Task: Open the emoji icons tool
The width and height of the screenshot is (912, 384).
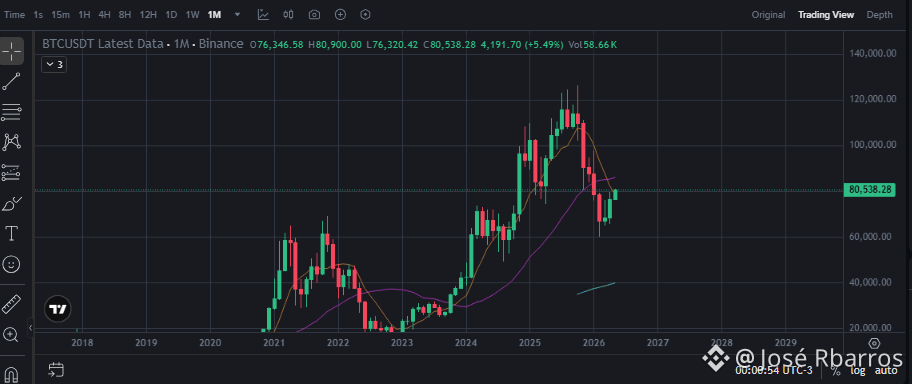Action: point(12,265)
